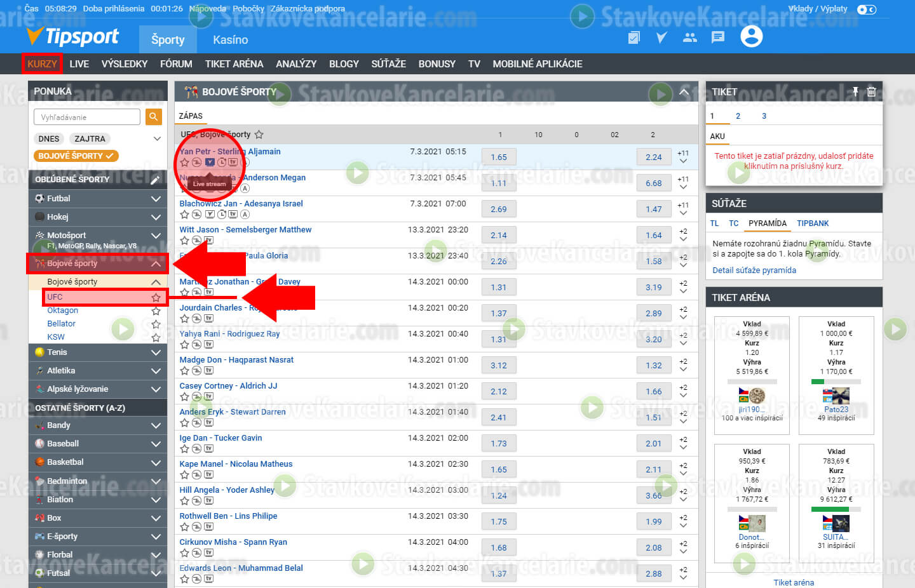
Task: Collapse the Bojové športy main panel
Action: (x=684, y=92)
